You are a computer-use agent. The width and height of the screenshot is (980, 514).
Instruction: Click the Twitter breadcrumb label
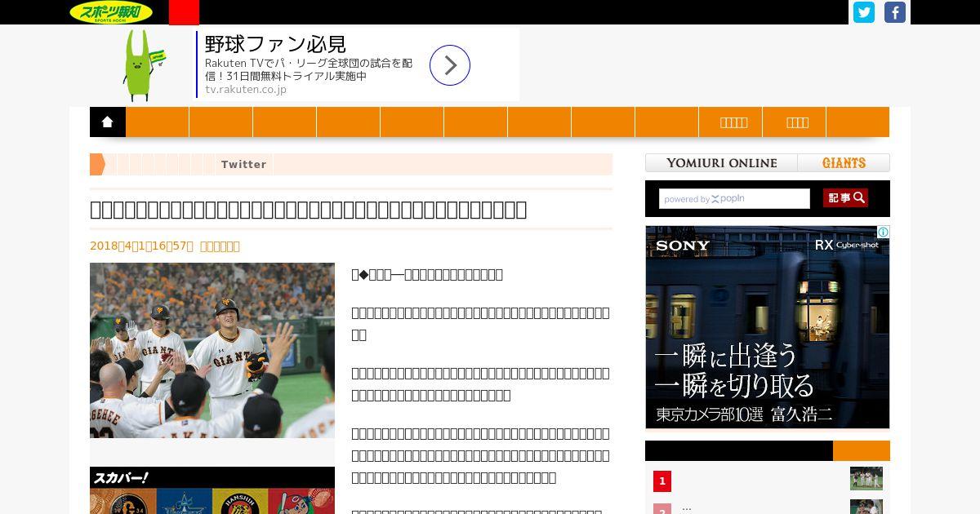(x=243, y=164)
